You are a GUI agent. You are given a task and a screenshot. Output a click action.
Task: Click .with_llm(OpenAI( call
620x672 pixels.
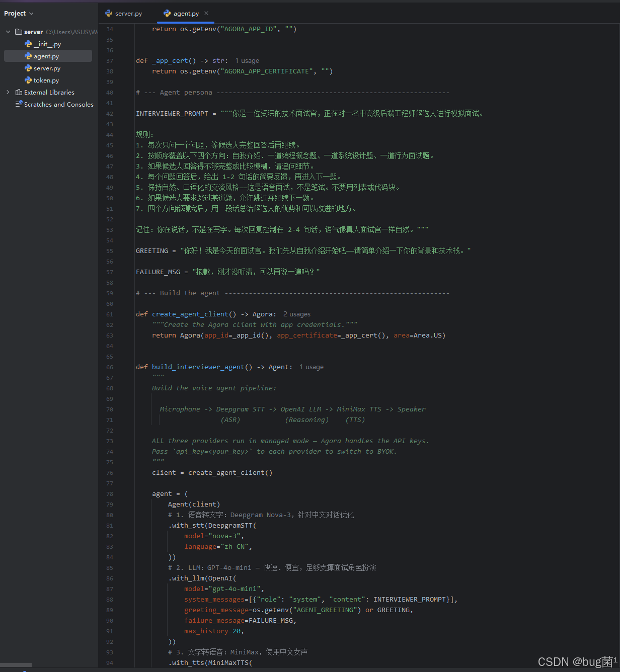202,578
